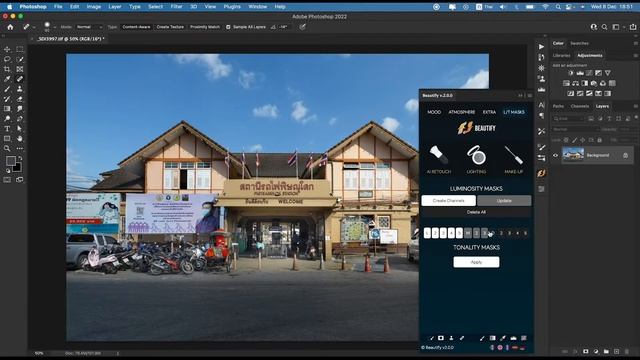Go to the Photoshop Home screen
The image size is (640, 360).
(x=10, y=27)
